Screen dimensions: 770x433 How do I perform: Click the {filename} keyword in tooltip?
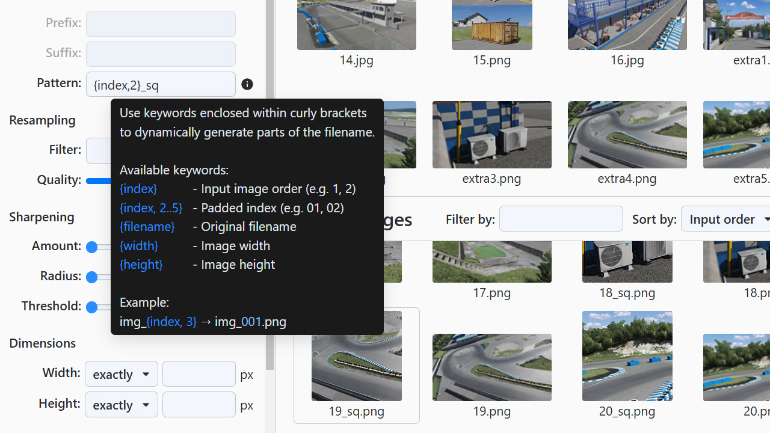click(x=147, y=227)
